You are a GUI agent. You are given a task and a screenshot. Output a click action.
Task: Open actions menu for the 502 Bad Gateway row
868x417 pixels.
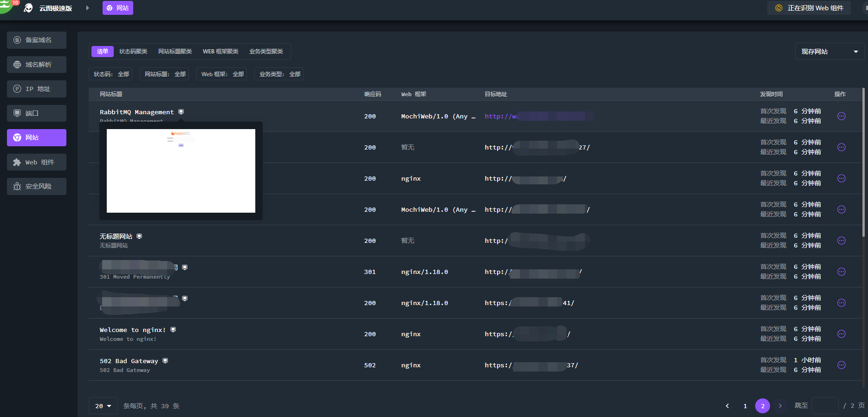pos(841,365)
